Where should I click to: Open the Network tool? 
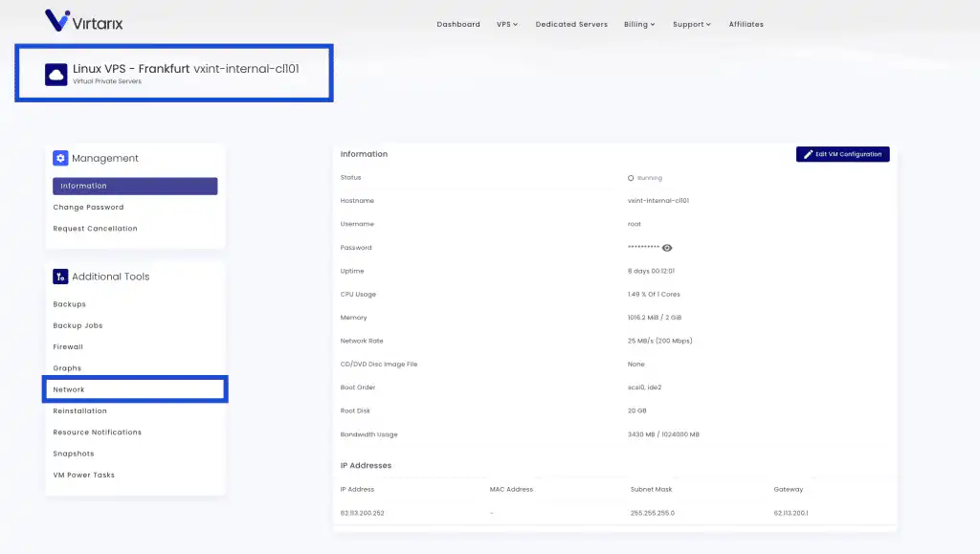pos(69,389)
